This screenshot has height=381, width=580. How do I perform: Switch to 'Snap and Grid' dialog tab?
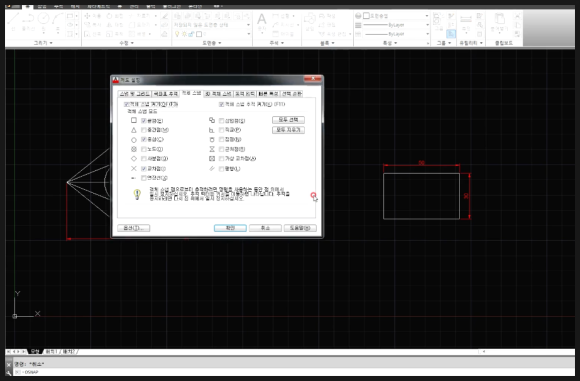coord(134,94)
